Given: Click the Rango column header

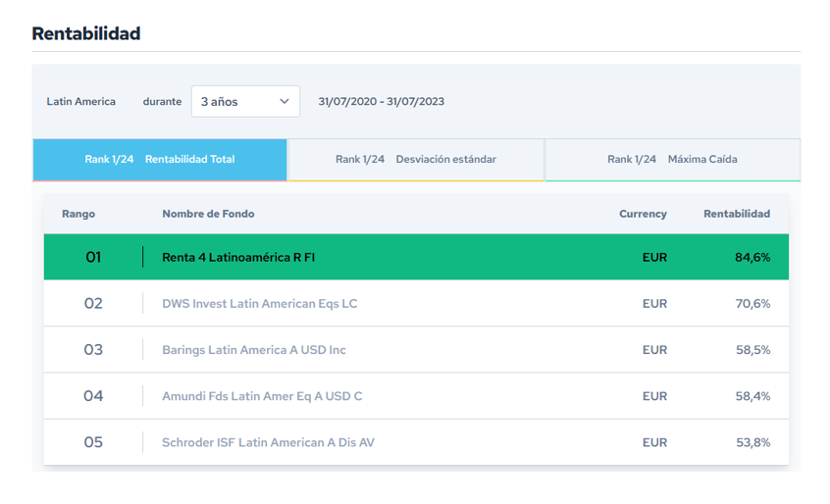Looking at the screenshot, I should (x=78, y=214).
